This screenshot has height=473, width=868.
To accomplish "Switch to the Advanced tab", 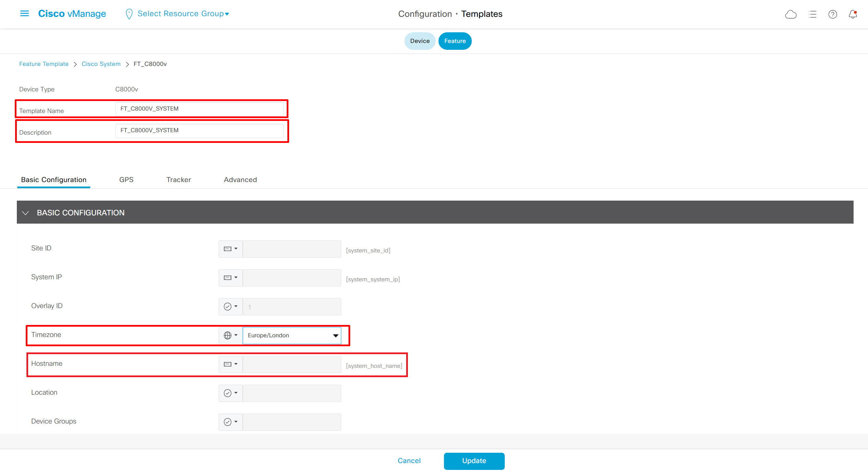I will pyautogui.click(x=240, y=180).
